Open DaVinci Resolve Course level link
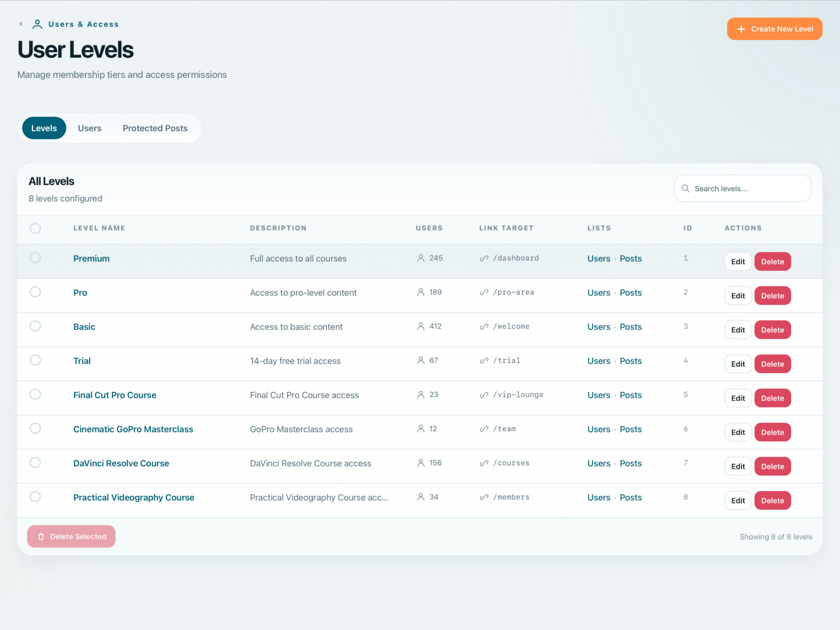Image resolution: width=840 pixels, height=630 pixels. pyautogui.click(x=121, y=463)
